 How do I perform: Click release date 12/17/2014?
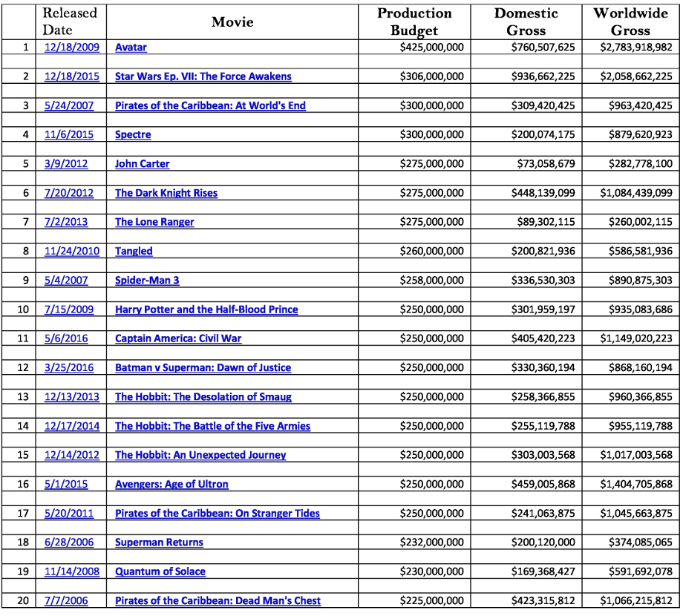72,426
